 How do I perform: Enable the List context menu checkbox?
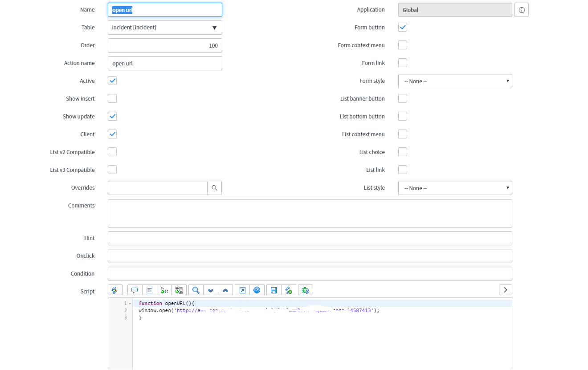click(x=403, y=134)
